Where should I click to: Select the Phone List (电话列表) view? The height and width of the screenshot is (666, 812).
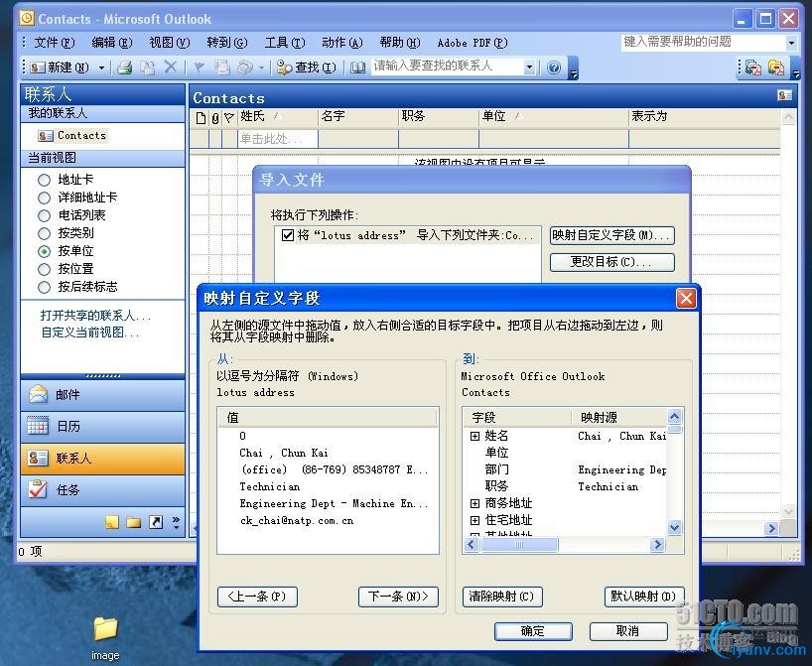pos(72,215)
